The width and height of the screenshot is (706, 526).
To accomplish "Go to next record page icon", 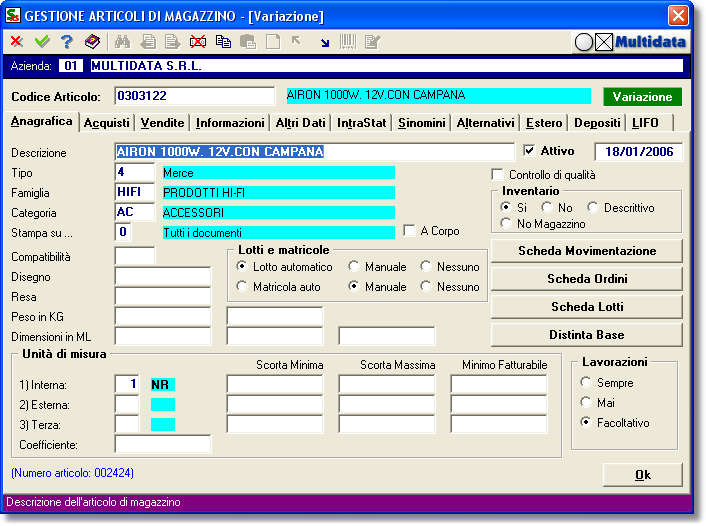I will [172, 41].
